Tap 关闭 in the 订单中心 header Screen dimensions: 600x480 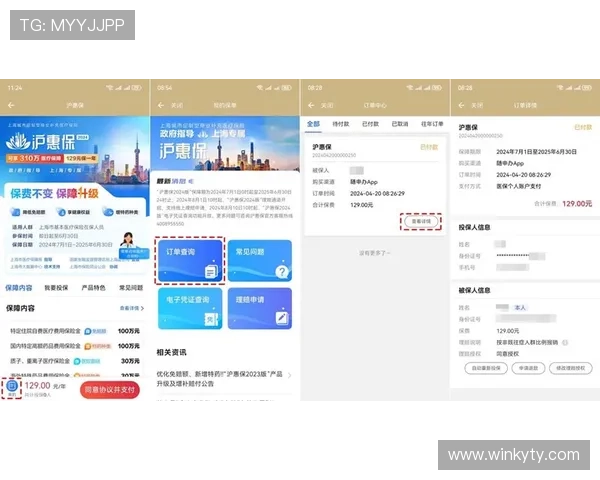pyautogui.click(x=327, y=105)
